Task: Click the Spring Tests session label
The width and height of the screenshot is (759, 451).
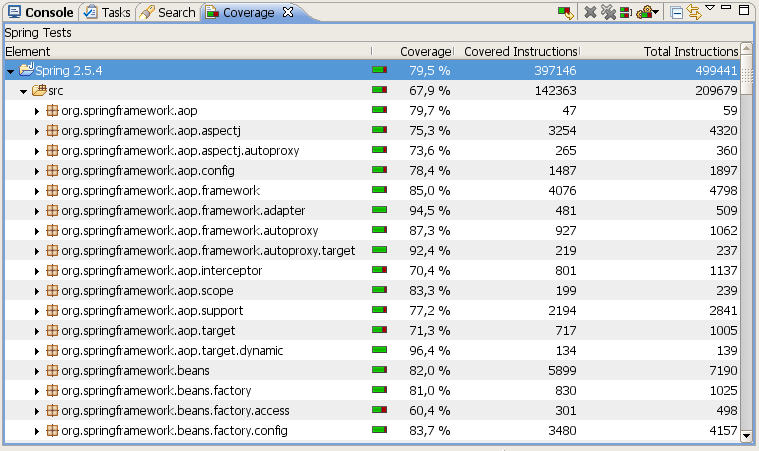Action: 38,32
